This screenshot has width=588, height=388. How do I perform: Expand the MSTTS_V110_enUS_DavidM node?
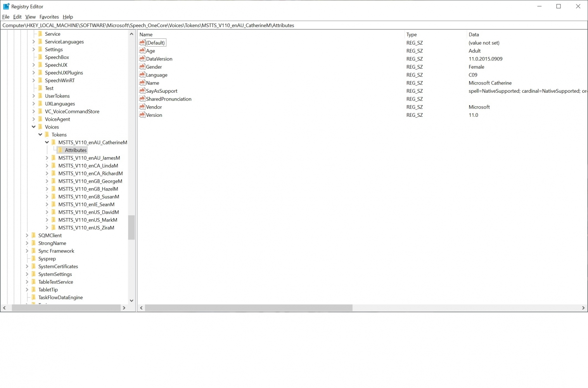coord(47,212)
